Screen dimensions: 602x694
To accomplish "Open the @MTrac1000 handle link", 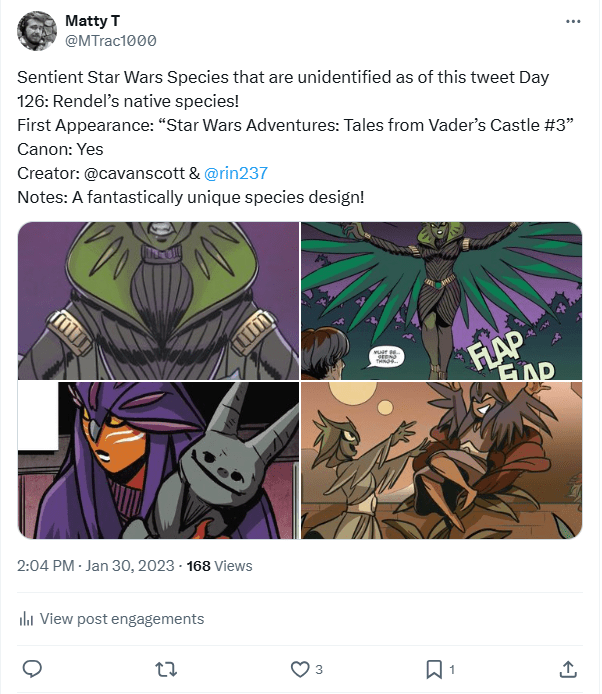I will pos(110,40).
